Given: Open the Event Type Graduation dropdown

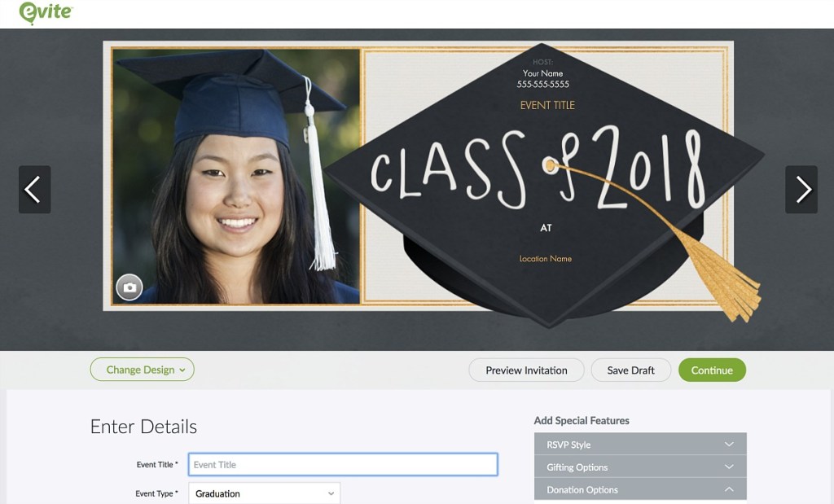Looking at the screenshot, I should [x=264, y=493].
